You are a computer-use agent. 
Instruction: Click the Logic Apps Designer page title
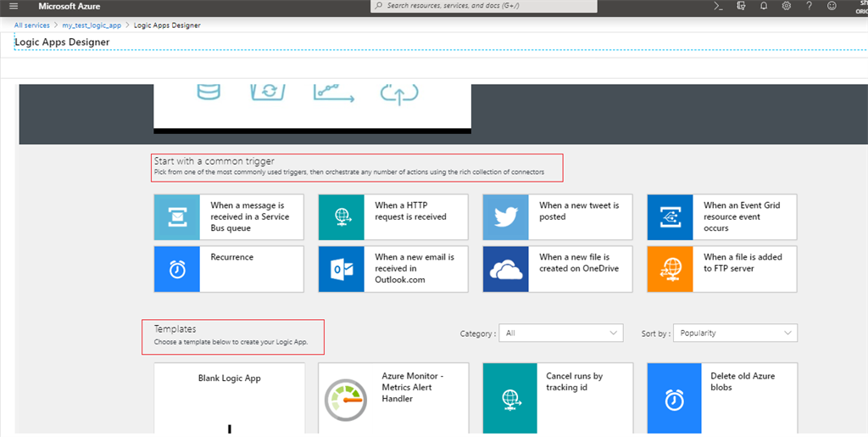click(x=62, y=42)
